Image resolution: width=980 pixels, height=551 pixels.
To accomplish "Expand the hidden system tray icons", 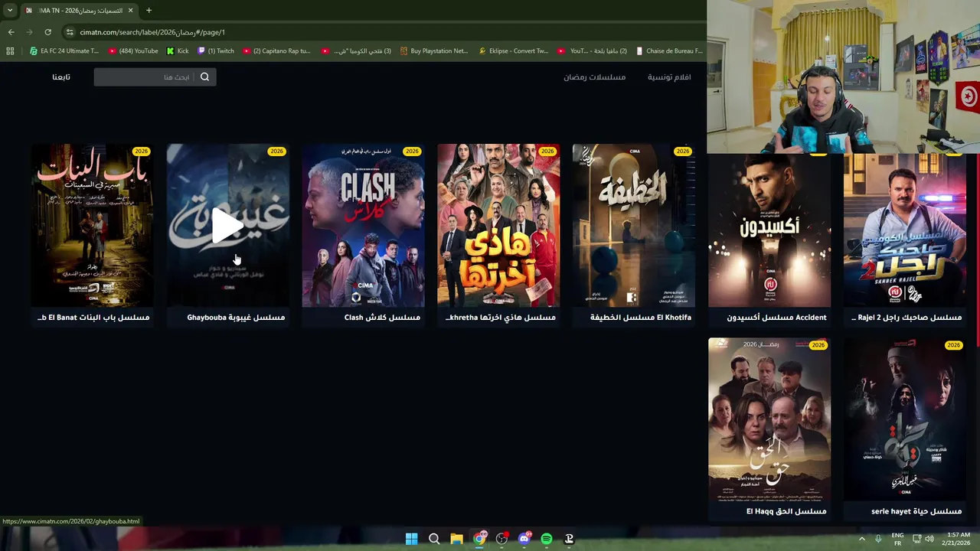I will coord(862,539).
